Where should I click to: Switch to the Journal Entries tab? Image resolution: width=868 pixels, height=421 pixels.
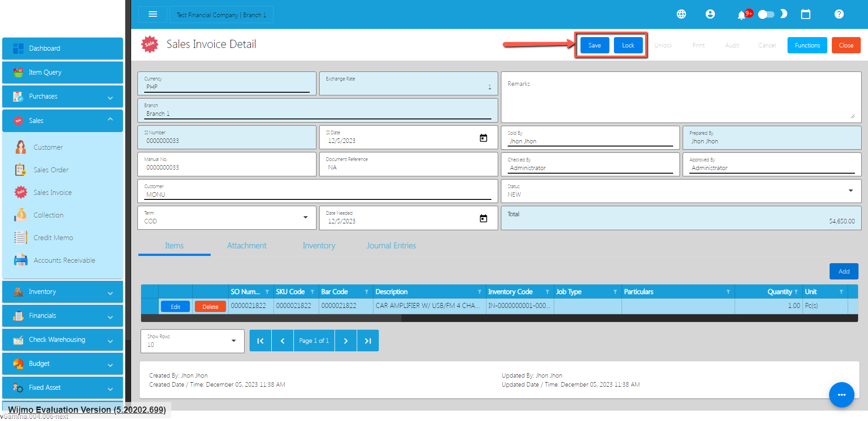click(391, 246)
